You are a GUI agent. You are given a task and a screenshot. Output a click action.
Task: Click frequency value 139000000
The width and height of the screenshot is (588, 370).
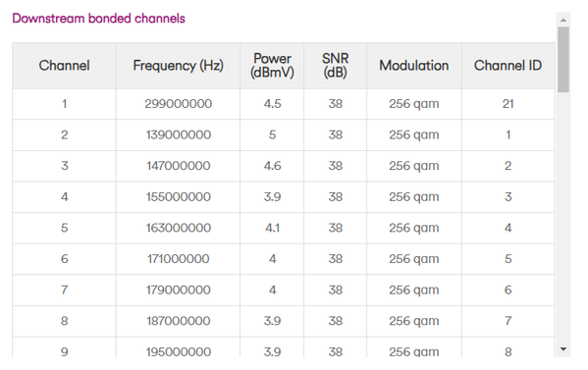[178, 135]
